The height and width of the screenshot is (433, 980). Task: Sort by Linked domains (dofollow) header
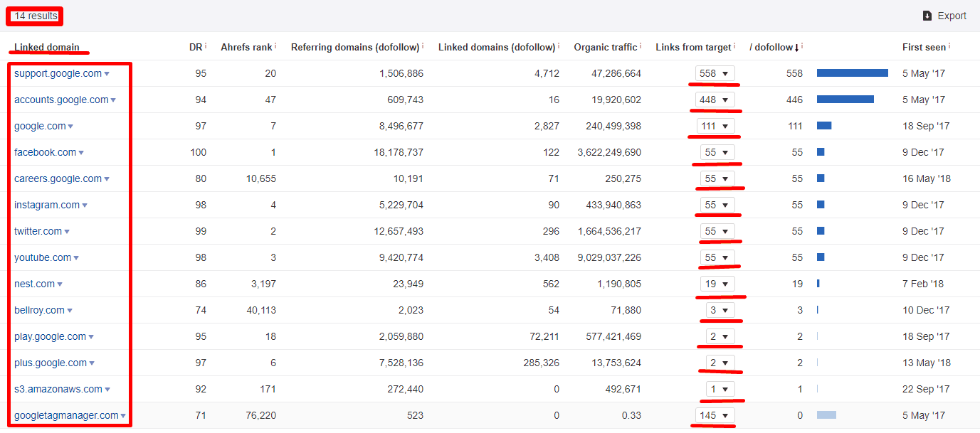click(x=497, y=47)
